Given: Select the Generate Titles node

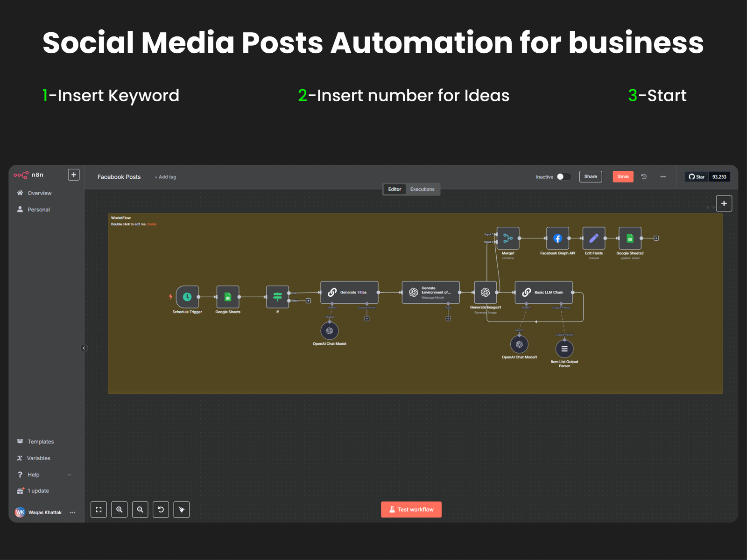Looking at the screenshot, I should [x=349, y=292].
